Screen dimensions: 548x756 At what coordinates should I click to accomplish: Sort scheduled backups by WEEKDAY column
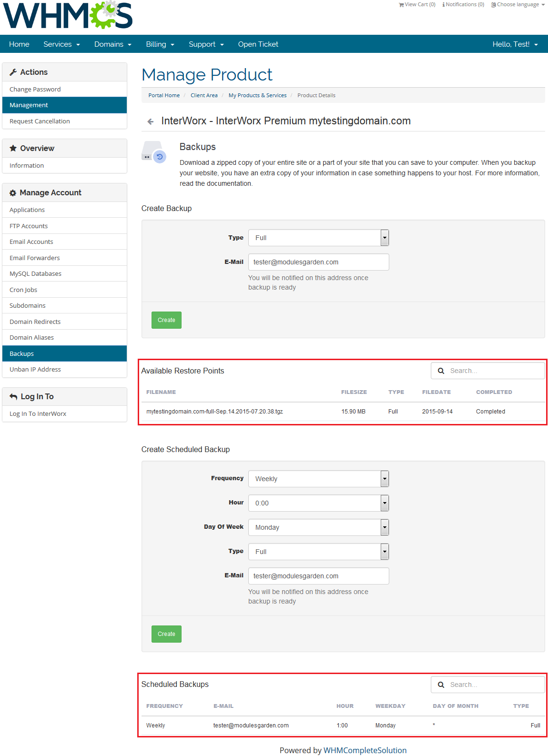point(390,706)
